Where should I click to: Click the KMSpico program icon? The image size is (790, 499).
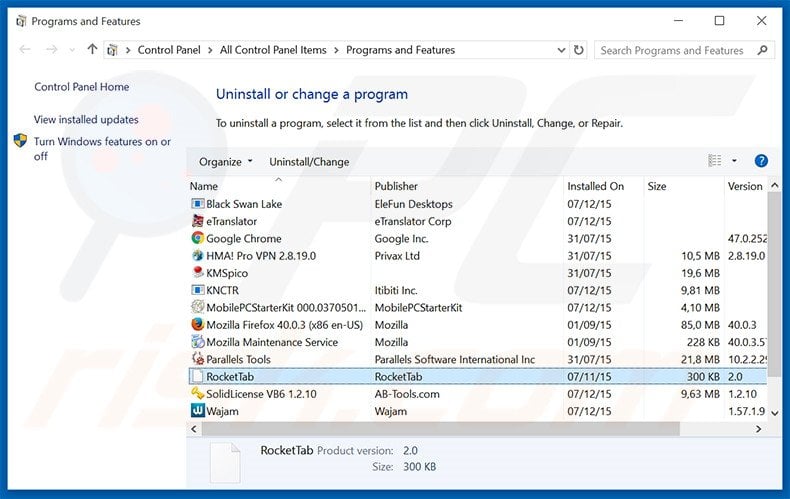(198, 273)
